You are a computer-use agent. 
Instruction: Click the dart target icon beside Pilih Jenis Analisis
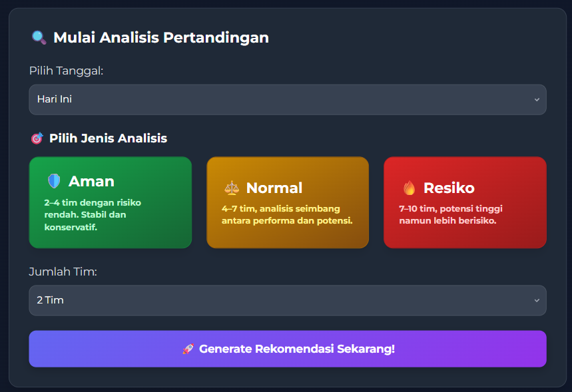pyautogui.click(x=38, y=138)
